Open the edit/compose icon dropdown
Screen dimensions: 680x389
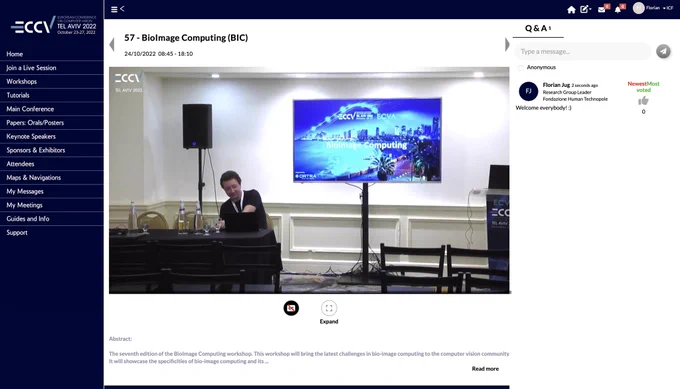pyautogui.click(x=585, y=9)
